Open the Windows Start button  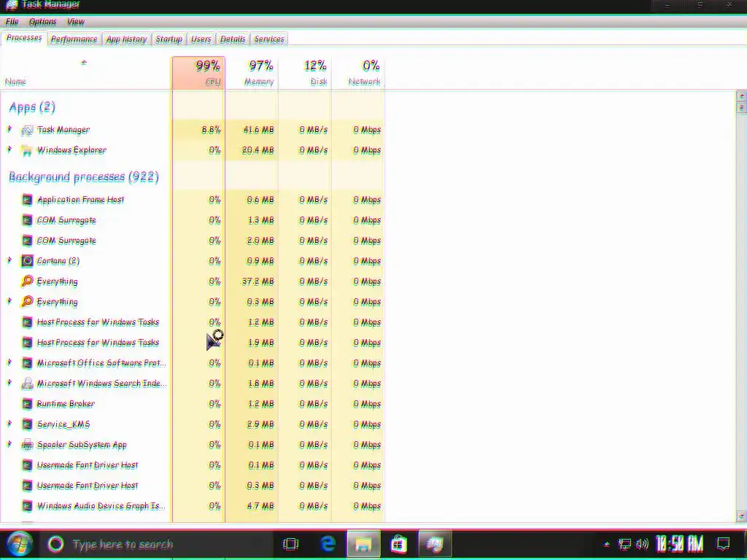18,544
